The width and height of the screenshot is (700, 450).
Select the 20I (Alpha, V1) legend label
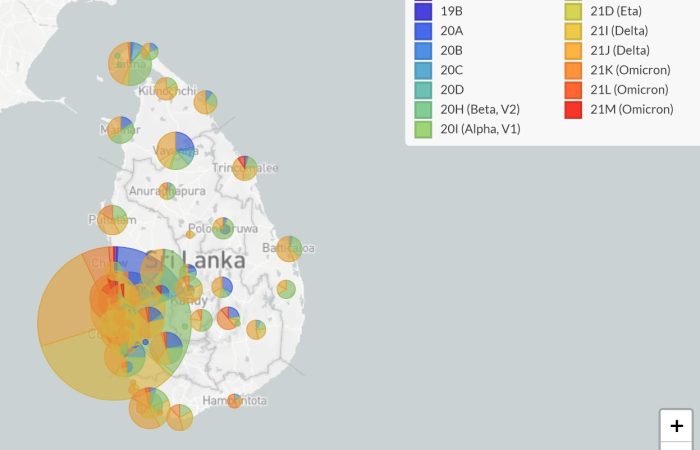(480, 129)
